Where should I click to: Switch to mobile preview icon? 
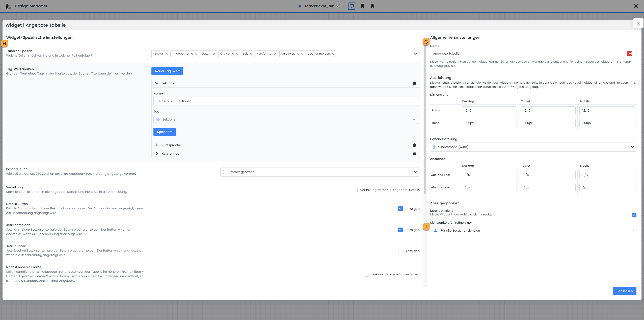pyautogui.click(x=372, y=6)
